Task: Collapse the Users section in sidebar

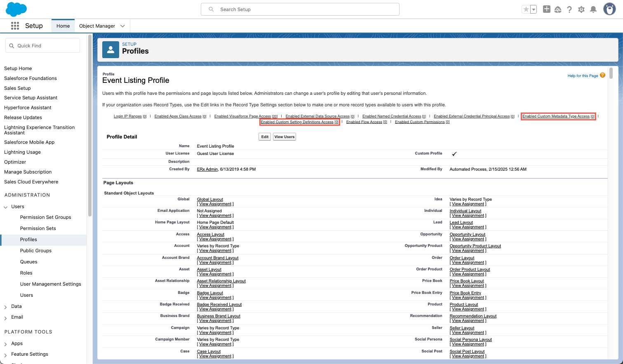Action: (6, 207)
